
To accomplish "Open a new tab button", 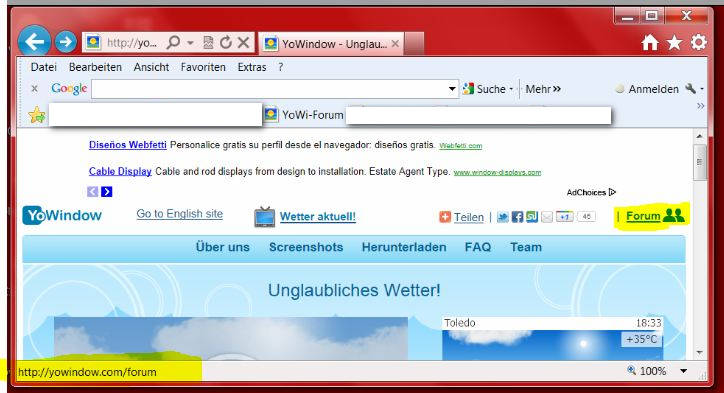I will (x=414, y=44).
